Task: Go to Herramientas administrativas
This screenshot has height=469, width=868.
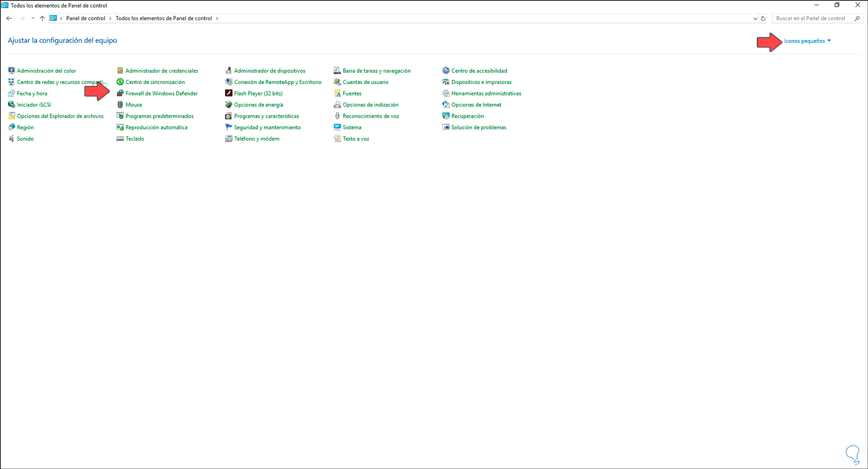Action: (486, 93)
